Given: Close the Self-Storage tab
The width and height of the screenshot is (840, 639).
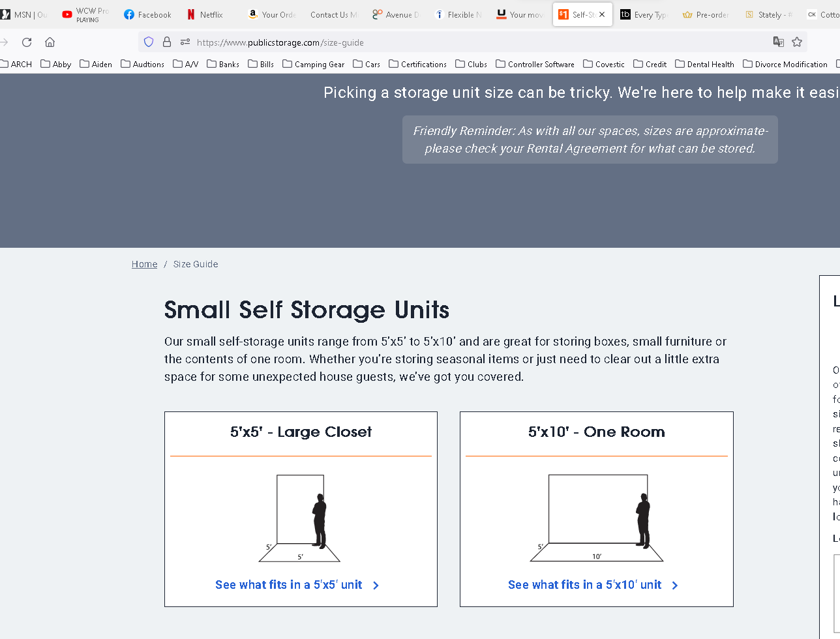Looking at the screenshot, I should tap(602, 14).
